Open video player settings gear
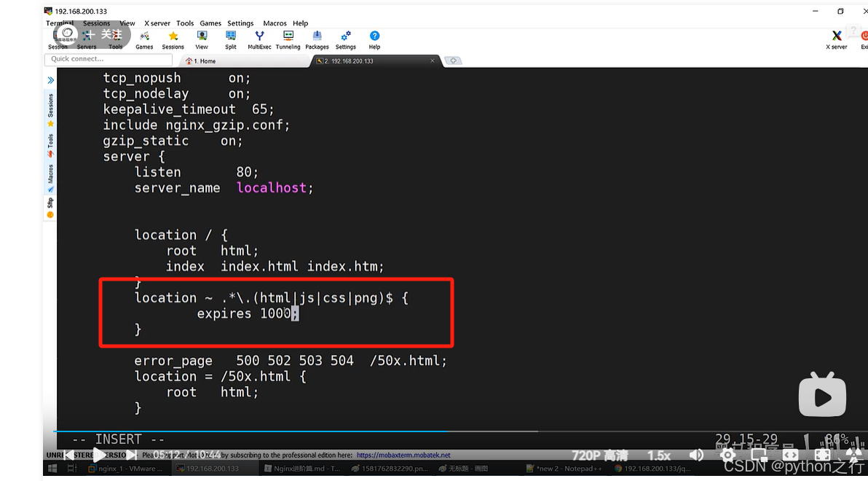 point(728,455)
